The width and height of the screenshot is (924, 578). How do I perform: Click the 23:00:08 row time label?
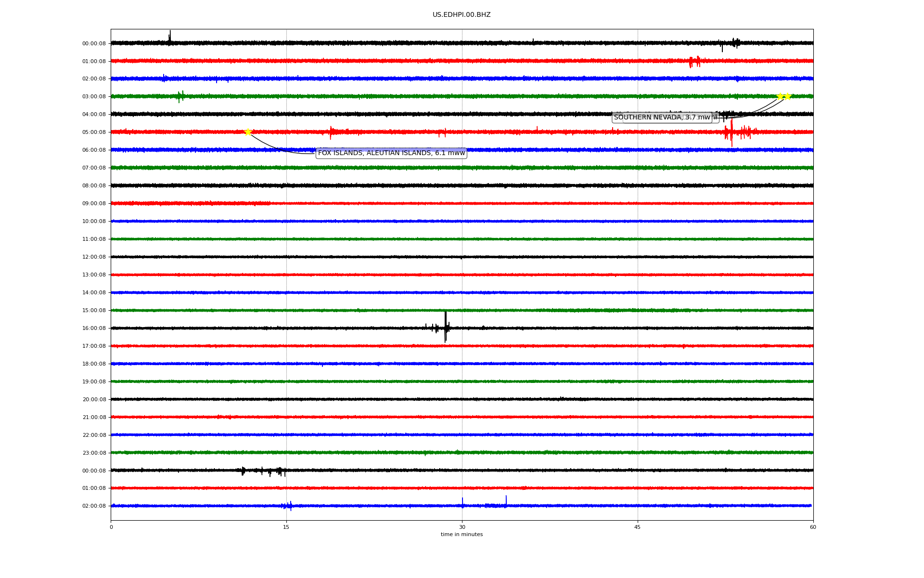click(94, 453)
